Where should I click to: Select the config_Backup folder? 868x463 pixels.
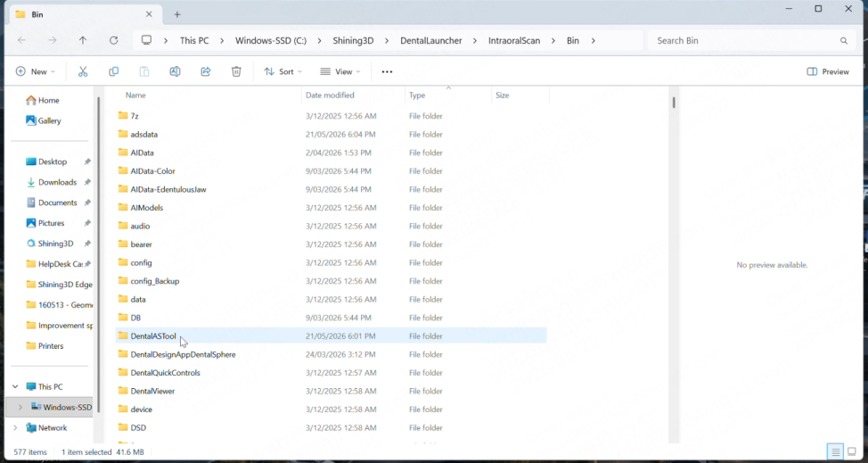click(155, 281)
